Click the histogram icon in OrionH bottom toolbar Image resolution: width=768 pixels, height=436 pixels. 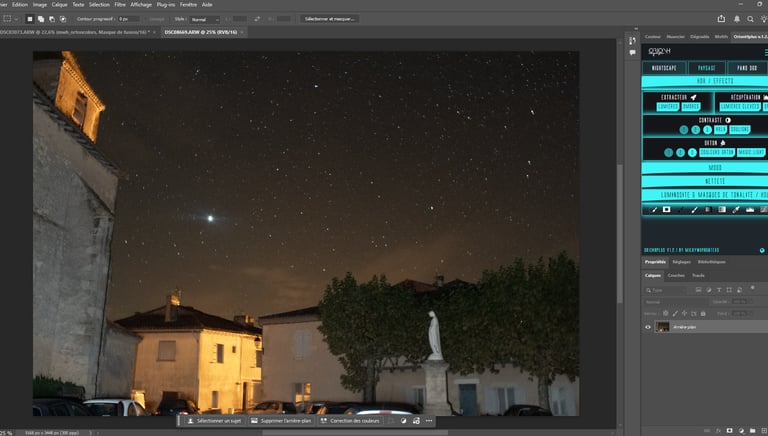click(750, 210)
